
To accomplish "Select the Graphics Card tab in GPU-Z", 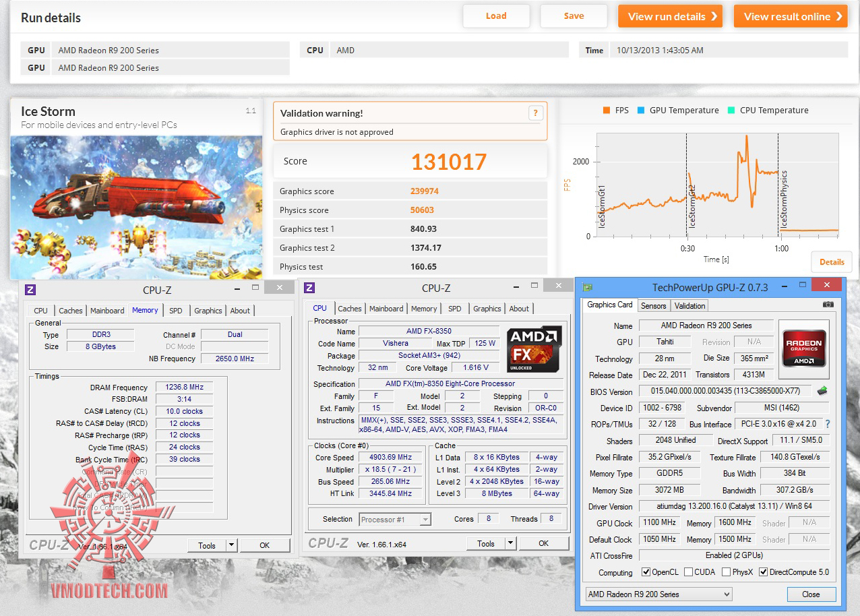I will [x=610, y=305].
